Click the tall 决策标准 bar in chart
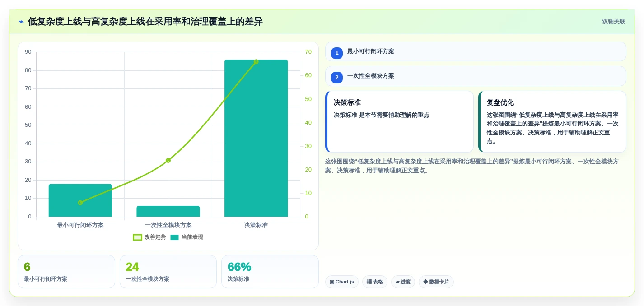This screenshot has height=306, width=644. (256, 138)
